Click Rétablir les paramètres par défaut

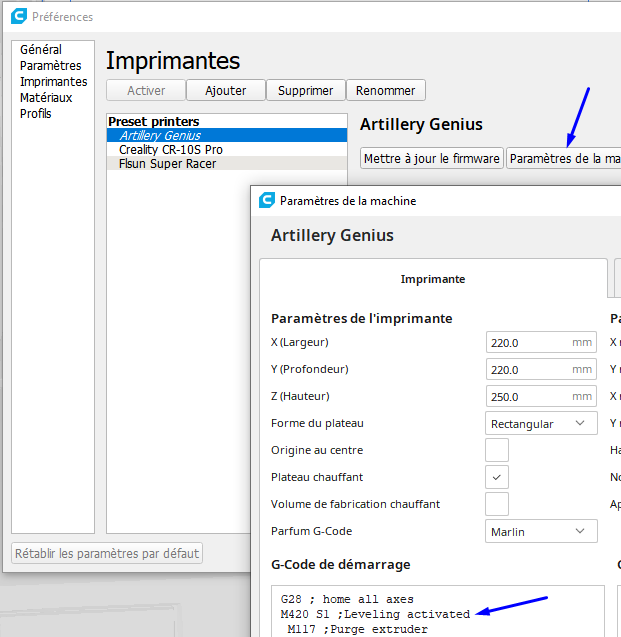tap(107, 553)
